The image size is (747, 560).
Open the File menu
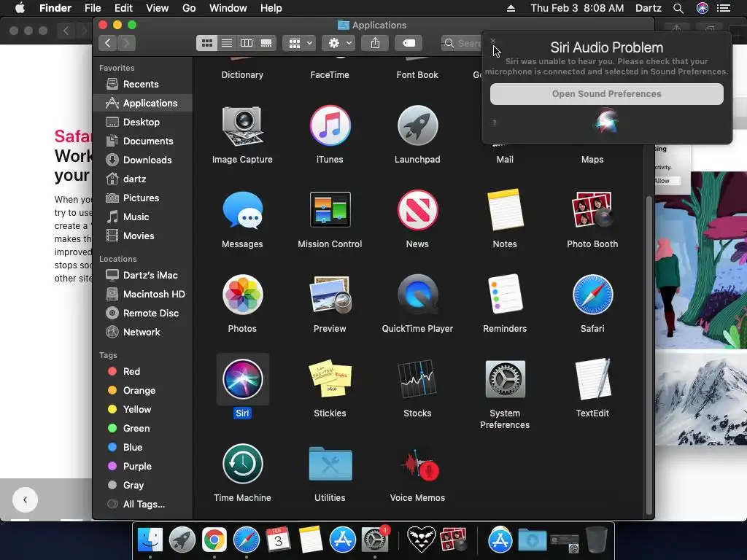coord(93,8)
